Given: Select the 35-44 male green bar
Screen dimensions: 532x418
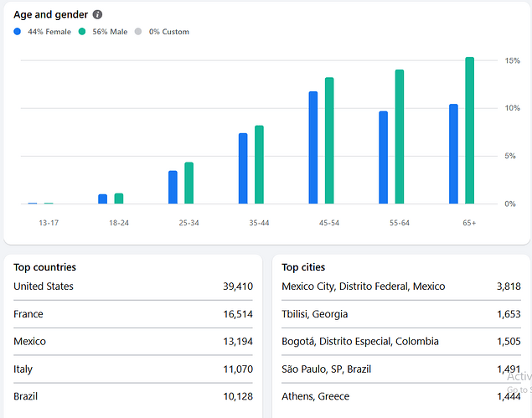Looking at the screenshot, I should (x=259, y=164).
